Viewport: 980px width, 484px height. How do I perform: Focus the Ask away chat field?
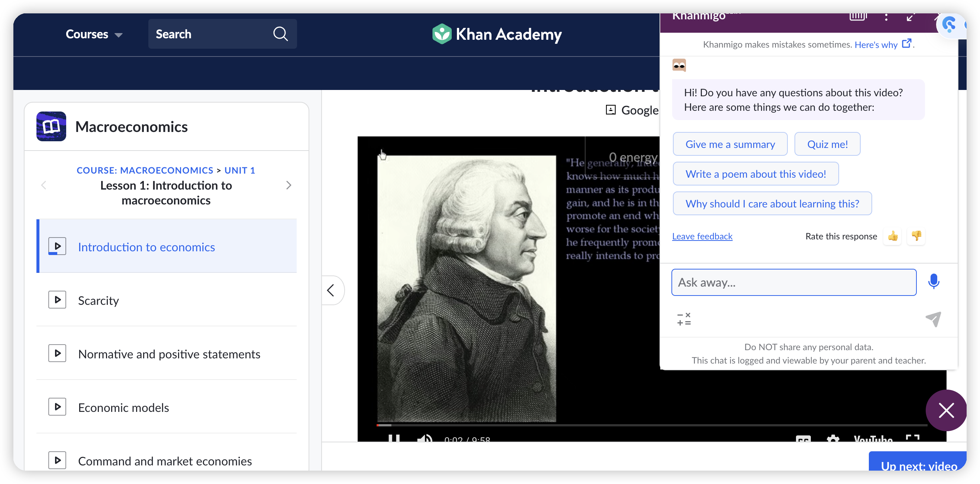point(794,282)
